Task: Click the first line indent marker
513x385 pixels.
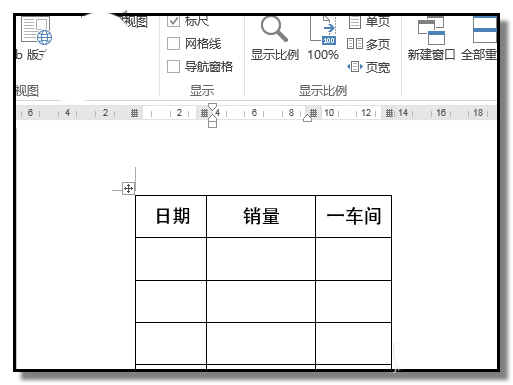Action: point(212,107)
